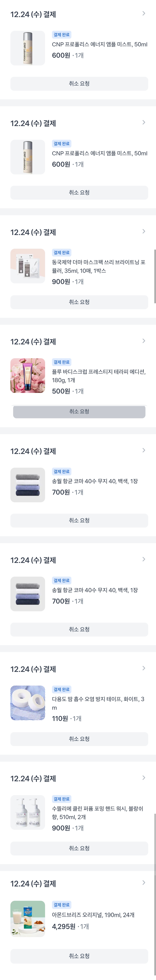Screen dimensions: 156x980
Task: Expand the 다용도 땀 흡수 tape order chevron
Action: coord(143,668)
